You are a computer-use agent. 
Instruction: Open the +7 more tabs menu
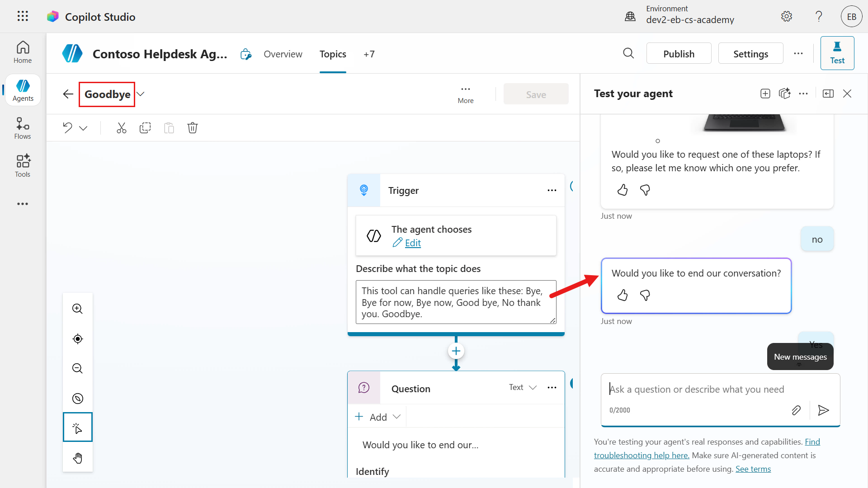click(369, 54)
